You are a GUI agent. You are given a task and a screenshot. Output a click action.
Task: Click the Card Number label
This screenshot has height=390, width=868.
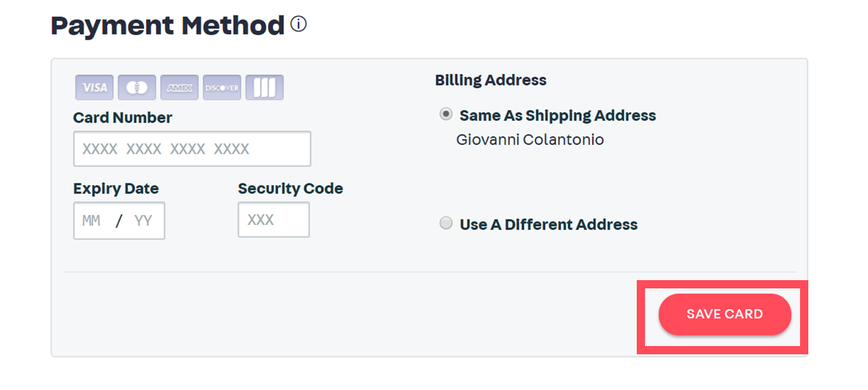point(123,118)
